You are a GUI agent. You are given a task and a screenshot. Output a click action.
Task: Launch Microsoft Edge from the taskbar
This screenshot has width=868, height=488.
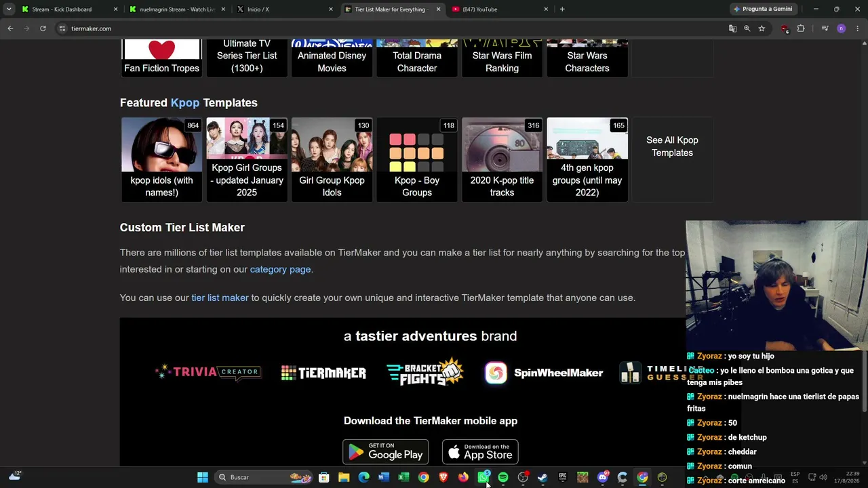pos(363,477)
